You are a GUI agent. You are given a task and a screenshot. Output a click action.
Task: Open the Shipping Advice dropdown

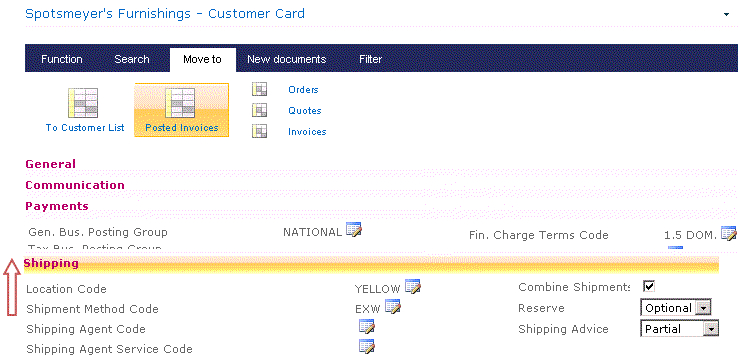tap(680, 329)
